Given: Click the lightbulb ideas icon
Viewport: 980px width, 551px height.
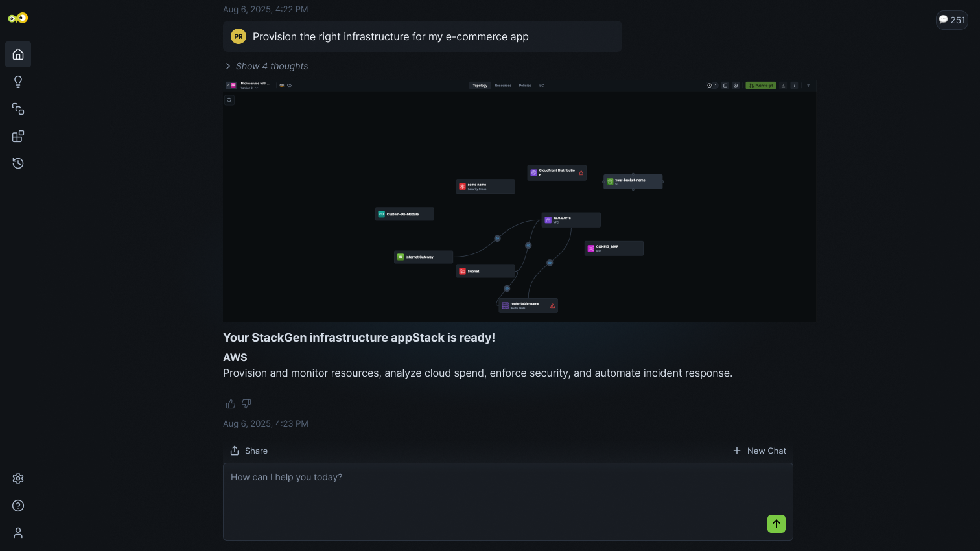Looking at the screenshot, I should click(x=18, y=82).
